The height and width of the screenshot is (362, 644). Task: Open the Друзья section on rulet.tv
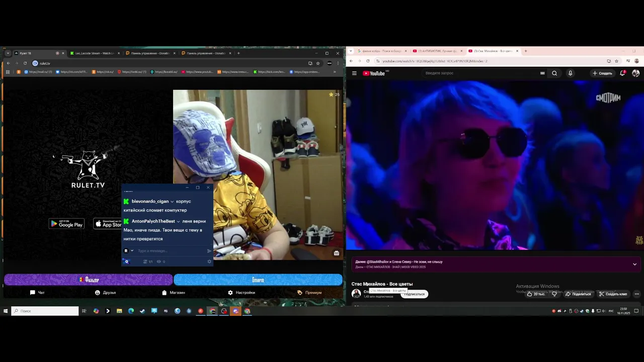coord(105,293)
